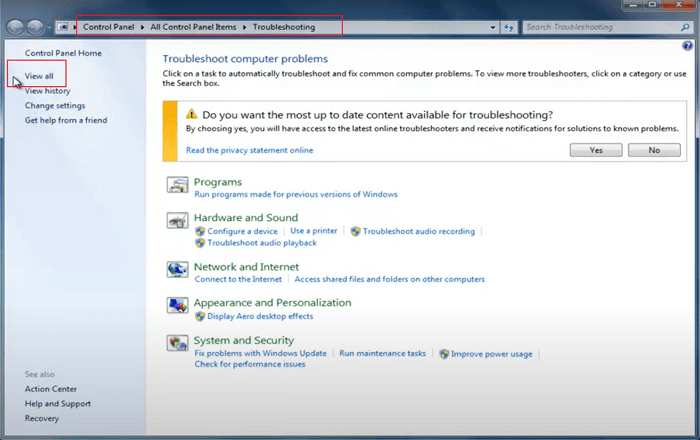Click the Hardware and Sound icon

(x=177, y=222)
